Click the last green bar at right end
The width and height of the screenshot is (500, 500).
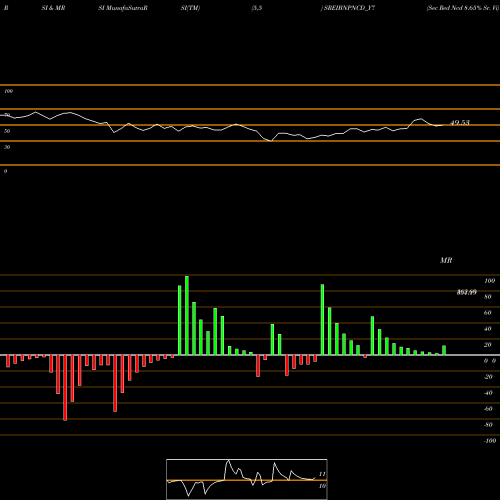(444, 350)
